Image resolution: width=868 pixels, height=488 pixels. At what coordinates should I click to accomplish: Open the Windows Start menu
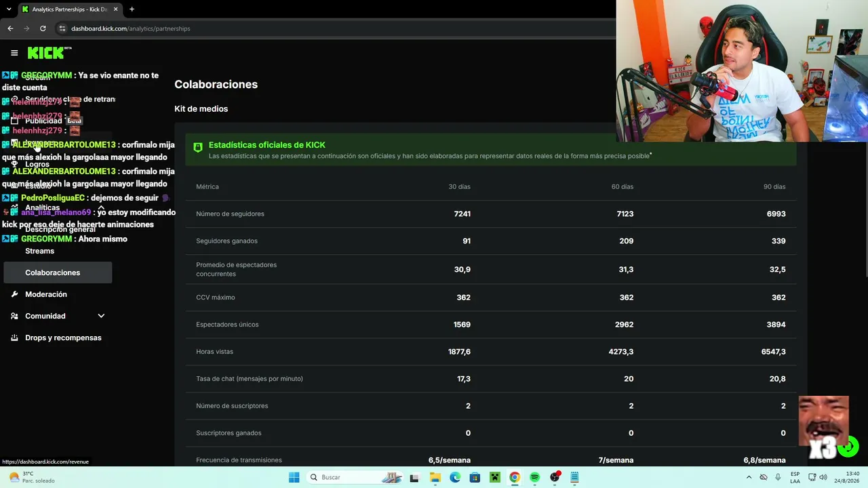[x=294, y=477]
